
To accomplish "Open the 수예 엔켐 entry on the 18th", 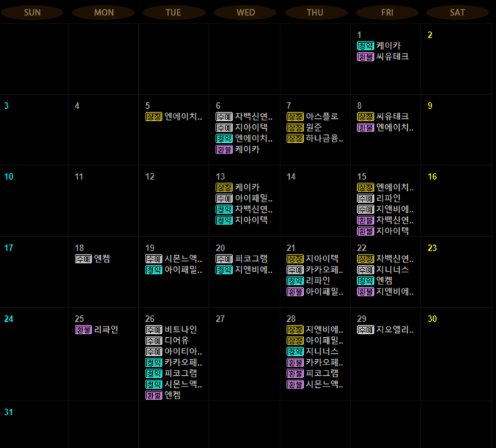I will pos(92,259).
